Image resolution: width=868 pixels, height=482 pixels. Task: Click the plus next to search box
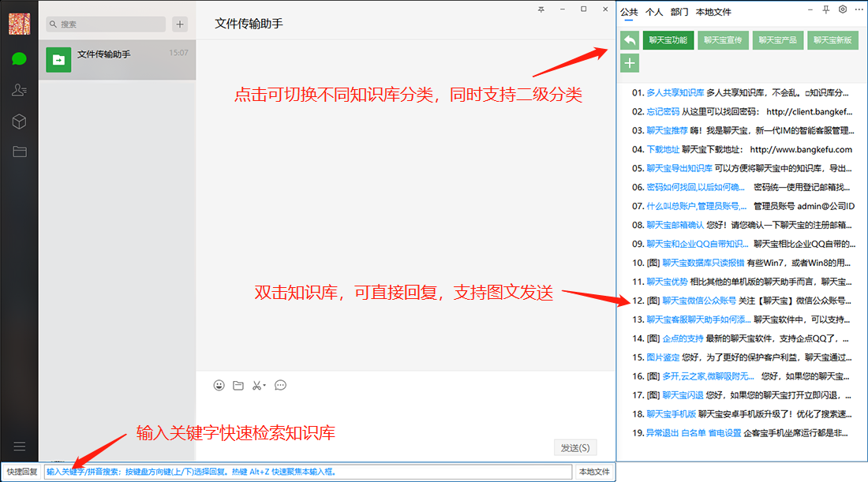pos(179,24)
